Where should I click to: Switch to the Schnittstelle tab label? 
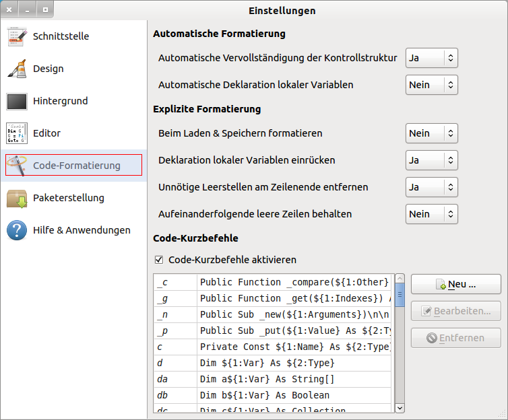(61, 36)
